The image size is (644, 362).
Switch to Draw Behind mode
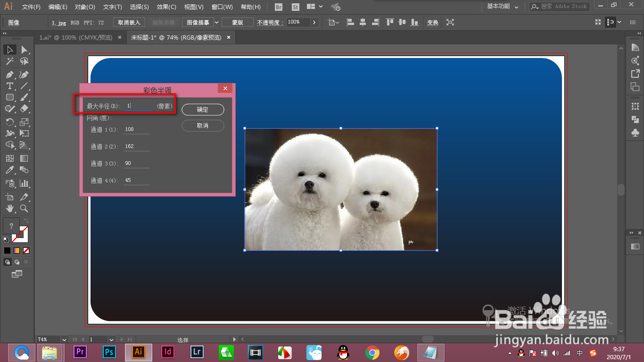pyautogui.click(x=17, y=262)
